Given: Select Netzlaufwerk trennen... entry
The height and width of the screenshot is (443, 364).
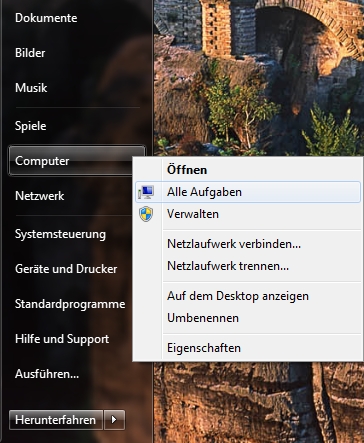Looking at the screenshot, I should [x=247, y=266].
